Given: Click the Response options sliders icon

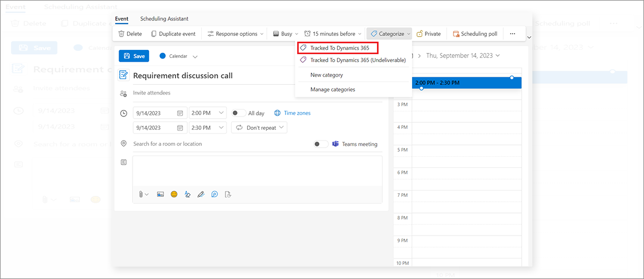Looking at the screenshot, I should [x=210, y=34].
